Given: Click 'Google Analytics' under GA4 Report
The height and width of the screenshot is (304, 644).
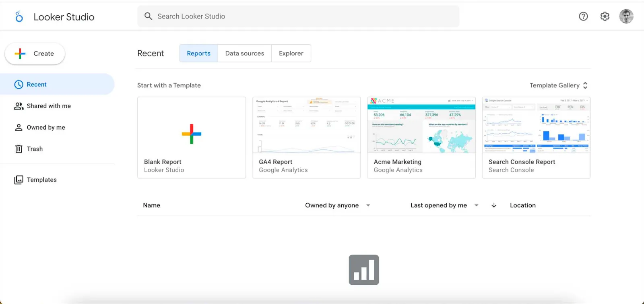Looking at the screenshot, I should pos(283,170).
